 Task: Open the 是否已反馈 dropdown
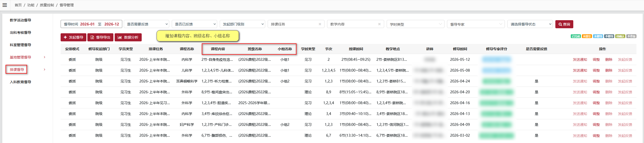(194, 24)
